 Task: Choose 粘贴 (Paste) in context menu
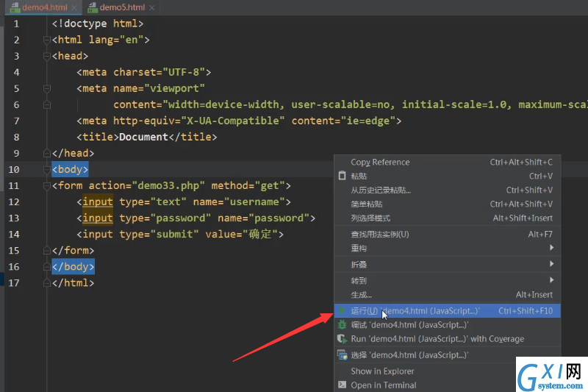click(448, 176)
